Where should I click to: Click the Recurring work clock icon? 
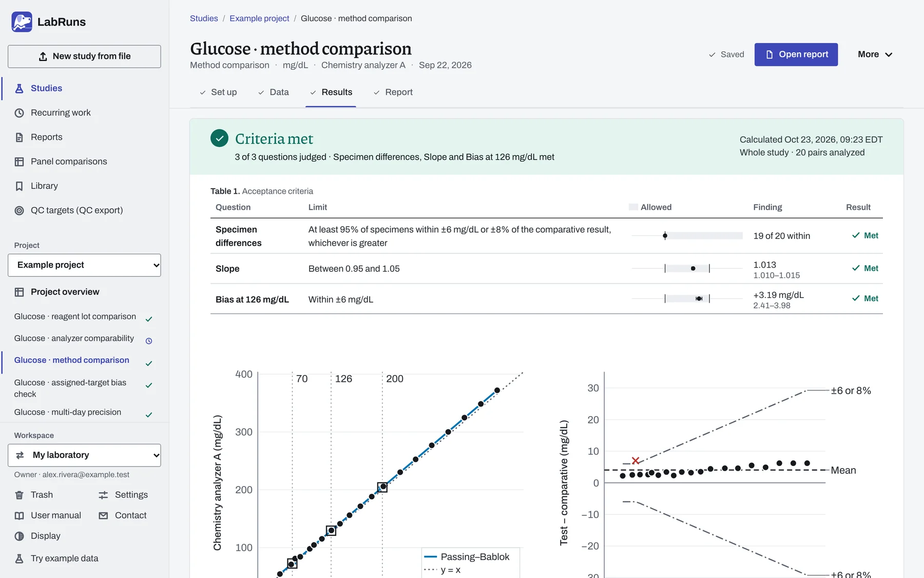click(19, 113)
